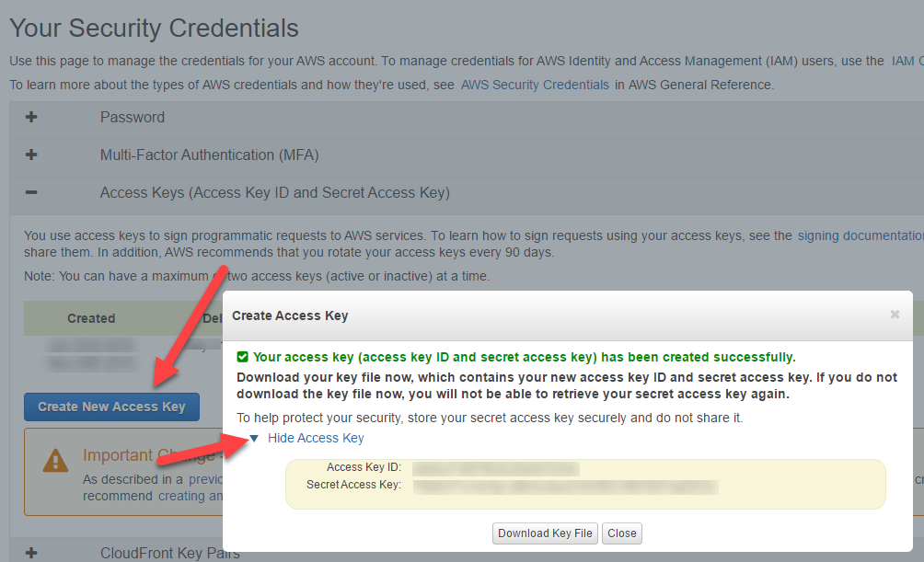Collapse Access Keys section minus icon
The width and height of the screenshot is (924, 562).
31,192
